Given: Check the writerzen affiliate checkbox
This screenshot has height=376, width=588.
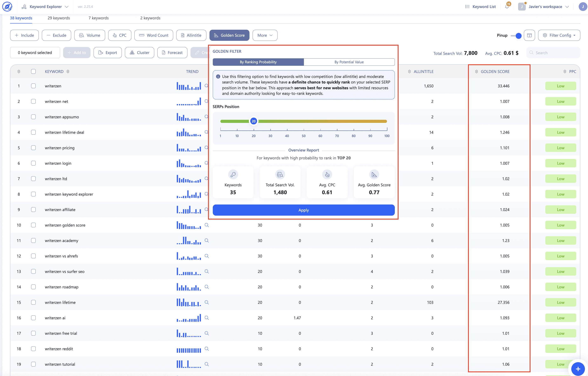Looking at the screenshot, I should pyautogui.click(x=33, y=210).
